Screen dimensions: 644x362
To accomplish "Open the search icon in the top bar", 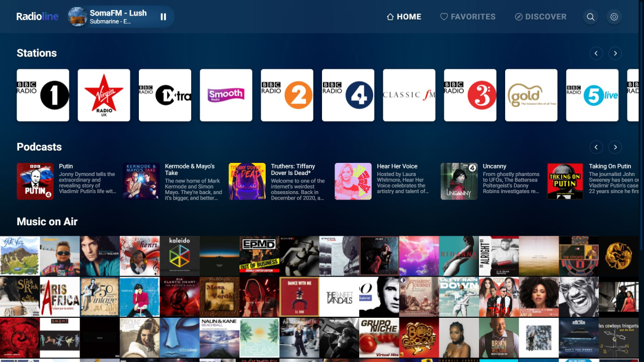I will tap(591, 17).
